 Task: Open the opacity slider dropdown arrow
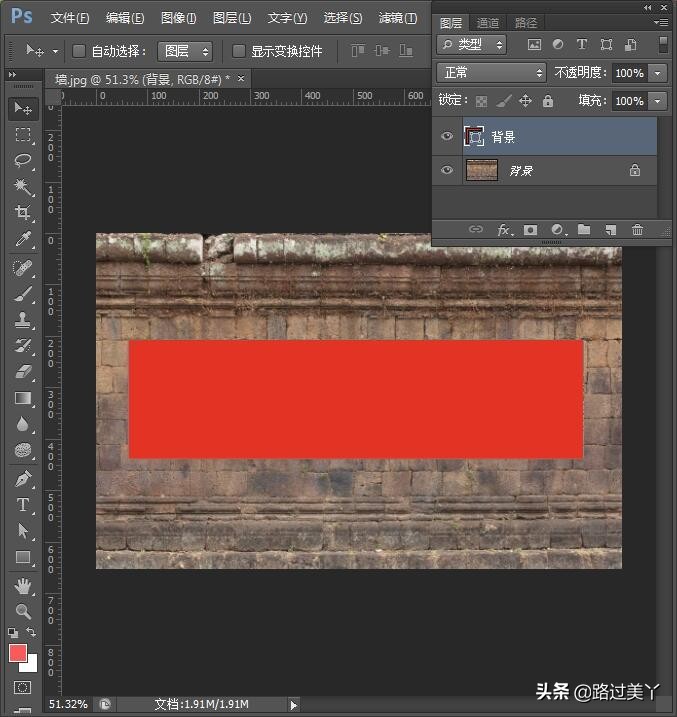658,73
